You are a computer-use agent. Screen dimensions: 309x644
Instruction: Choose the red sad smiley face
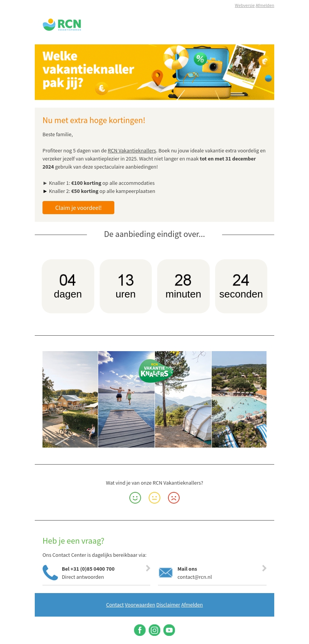[174, 498]
